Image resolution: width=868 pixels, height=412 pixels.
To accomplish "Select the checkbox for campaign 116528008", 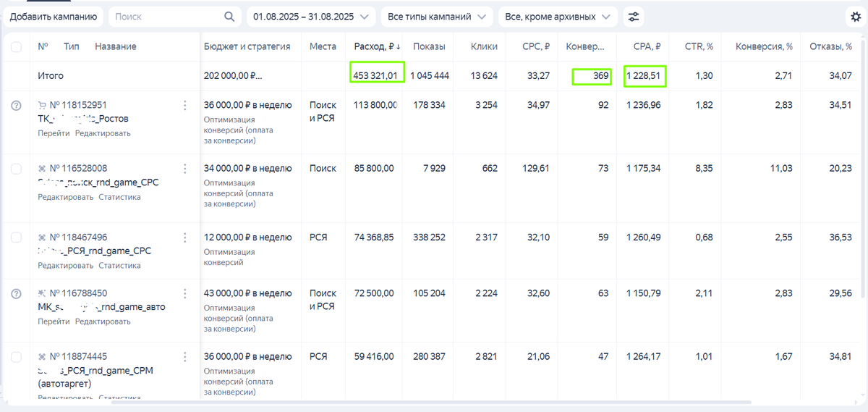I will (16, 169).
